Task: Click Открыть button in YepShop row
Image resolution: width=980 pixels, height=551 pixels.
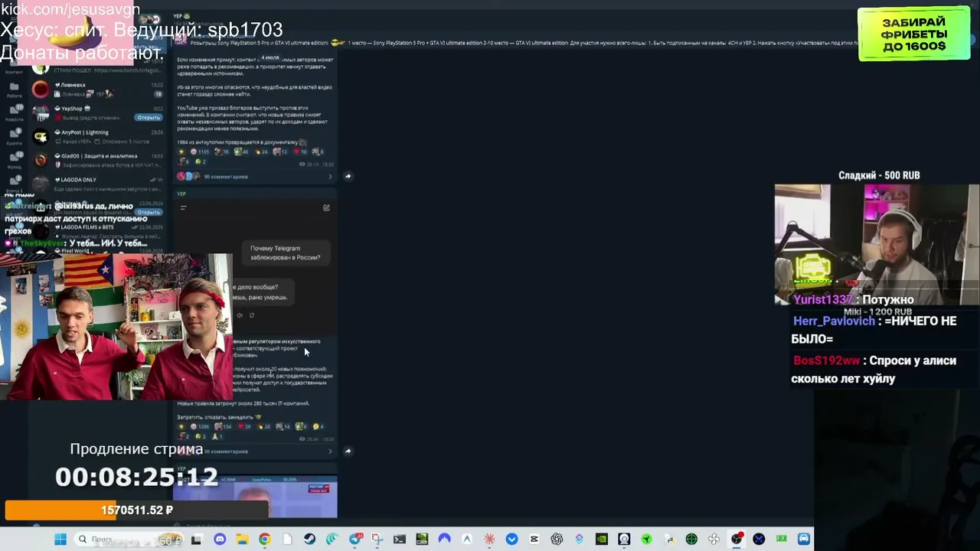Action: [x=149, y=118]
